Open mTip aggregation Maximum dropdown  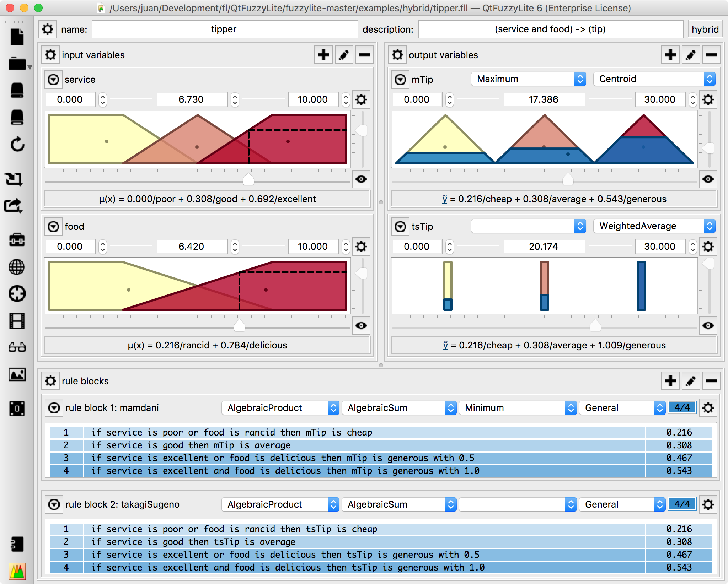click(x=529, y=79)
